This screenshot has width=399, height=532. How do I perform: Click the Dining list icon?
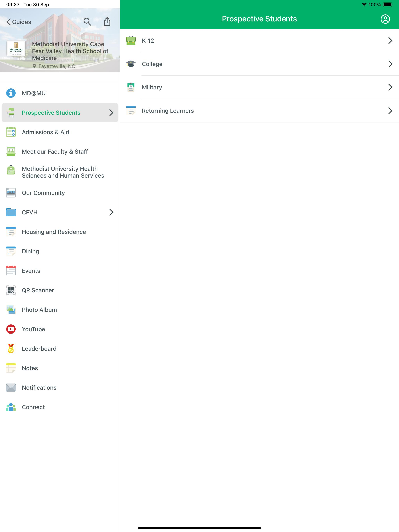click(11, 251)
